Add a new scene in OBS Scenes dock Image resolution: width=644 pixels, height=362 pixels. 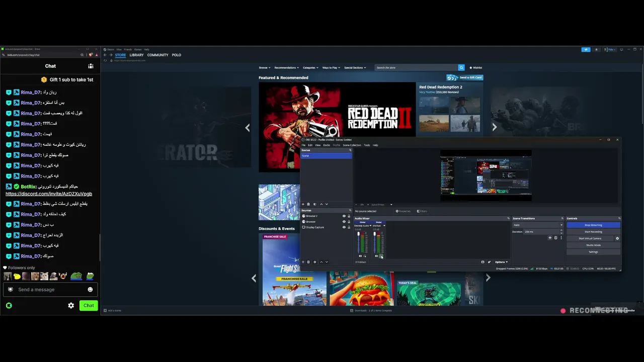(303, 204)
